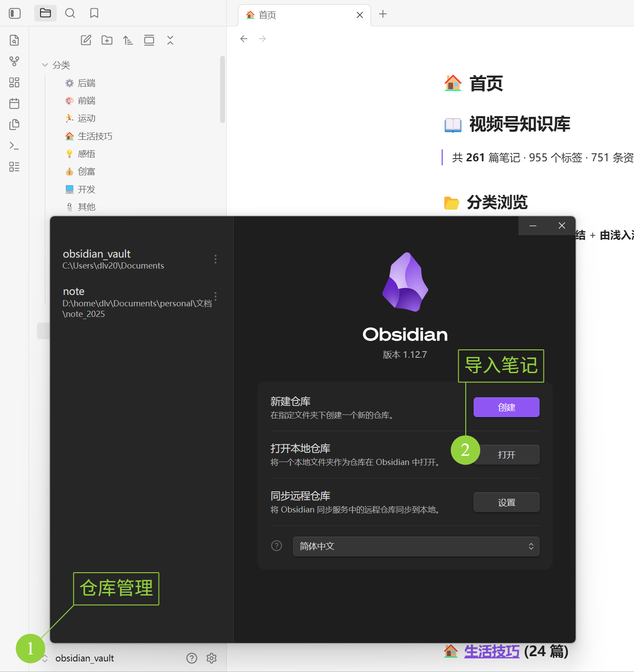
Task: Open the calendar sidebar icon
Action: (x=14, y=103)
